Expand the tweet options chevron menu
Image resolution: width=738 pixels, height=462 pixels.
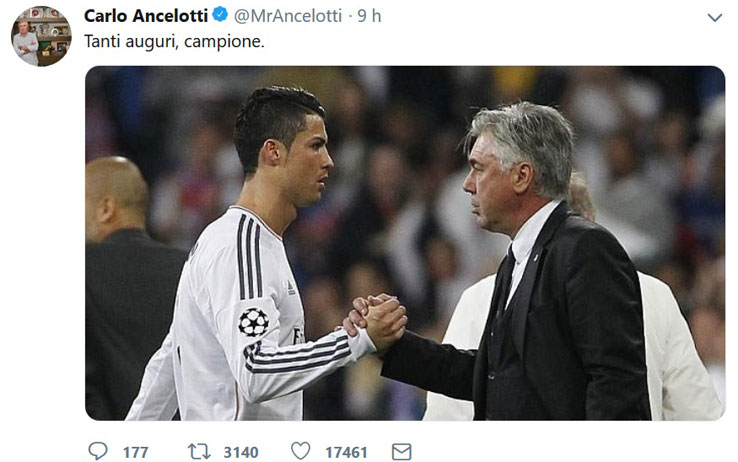[714, 18]
